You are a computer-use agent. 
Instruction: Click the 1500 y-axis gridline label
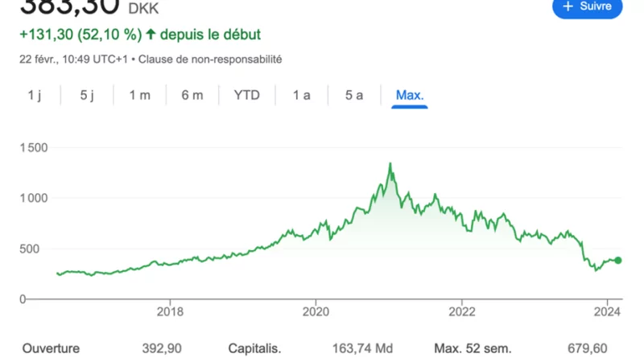(34, 147)
